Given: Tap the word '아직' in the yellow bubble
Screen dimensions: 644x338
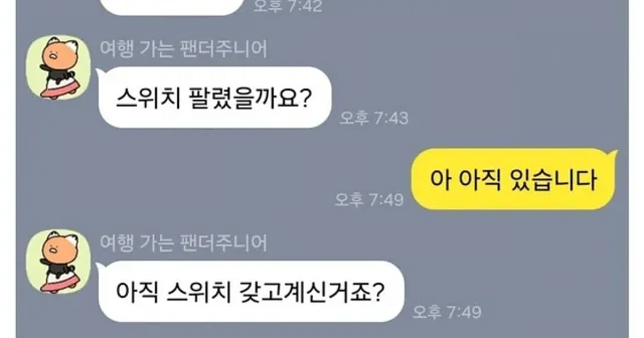Looking at the screenshot, I should pyautogui.click(x=478, y=180).
